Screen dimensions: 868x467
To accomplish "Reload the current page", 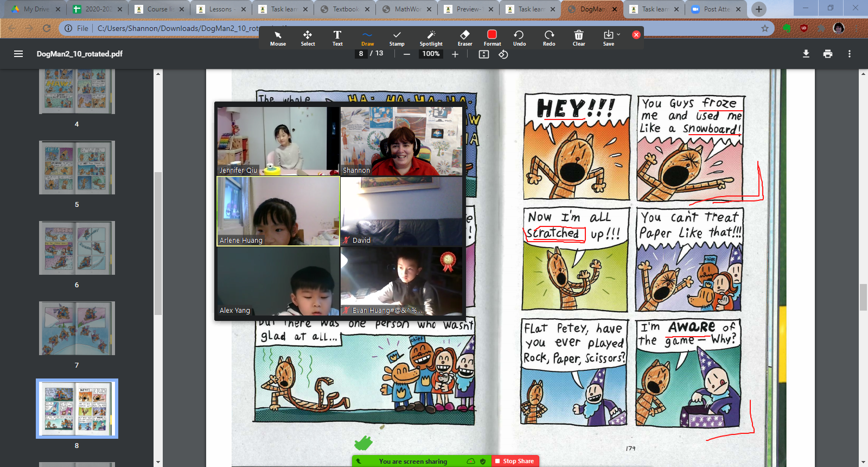I will 47,28.
